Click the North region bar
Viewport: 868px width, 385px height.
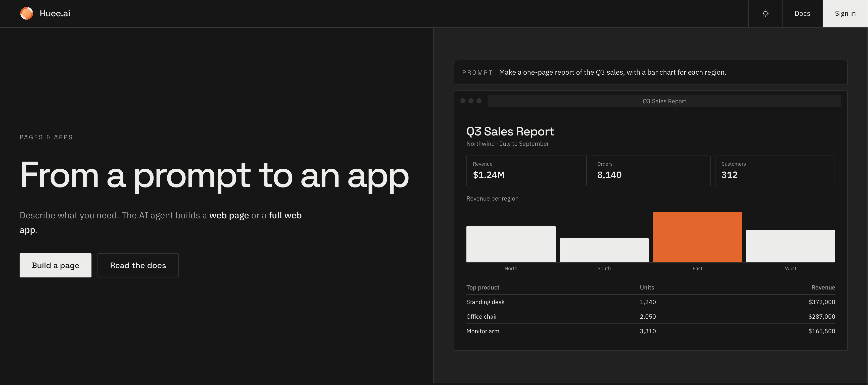pyautogui.click(x=511, y=244)
